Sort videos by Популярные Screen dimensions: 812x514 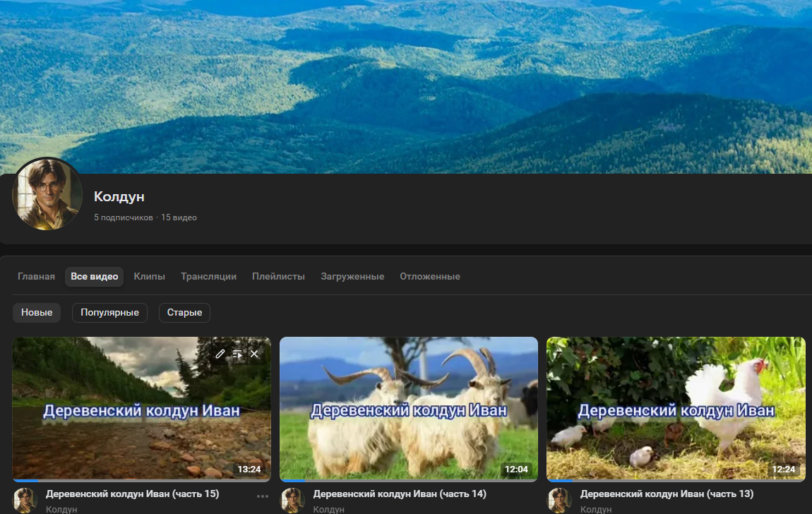(x=109, y=313)
